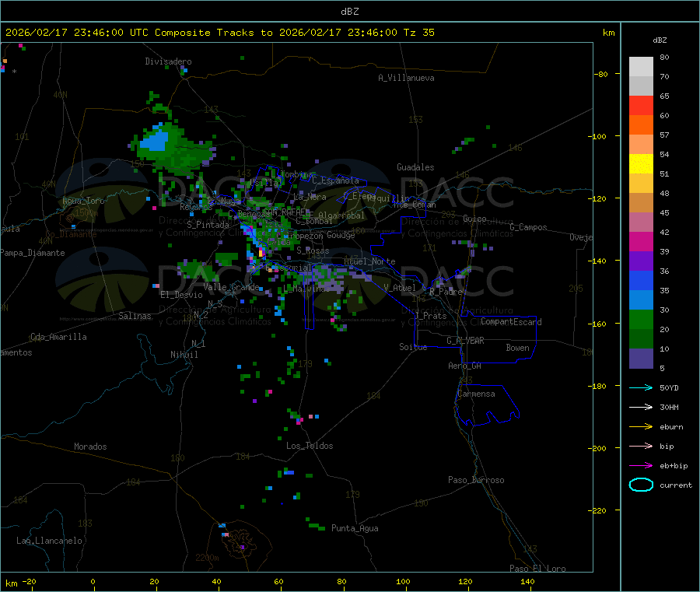The width and height of the screenshot is (700, 592).
Task: Click the 'CompartEscard' map label
Action: [x=511, y=321]
